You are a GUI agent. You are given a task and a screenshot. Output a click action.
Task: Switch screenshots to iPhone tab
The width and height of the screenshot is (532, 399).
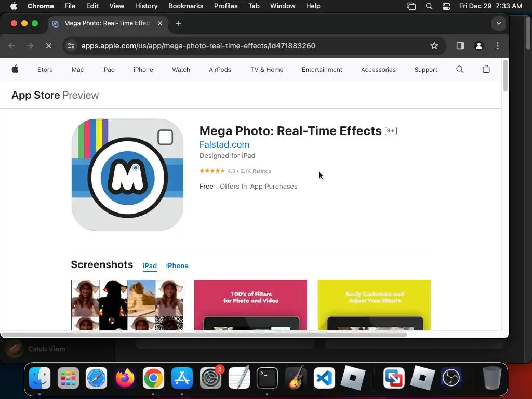[177, 265]
